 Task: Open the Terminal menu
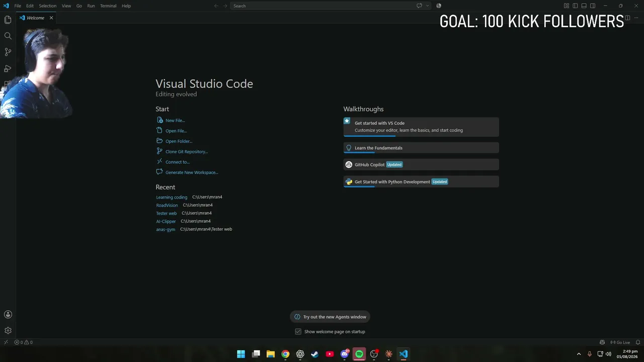108,6
